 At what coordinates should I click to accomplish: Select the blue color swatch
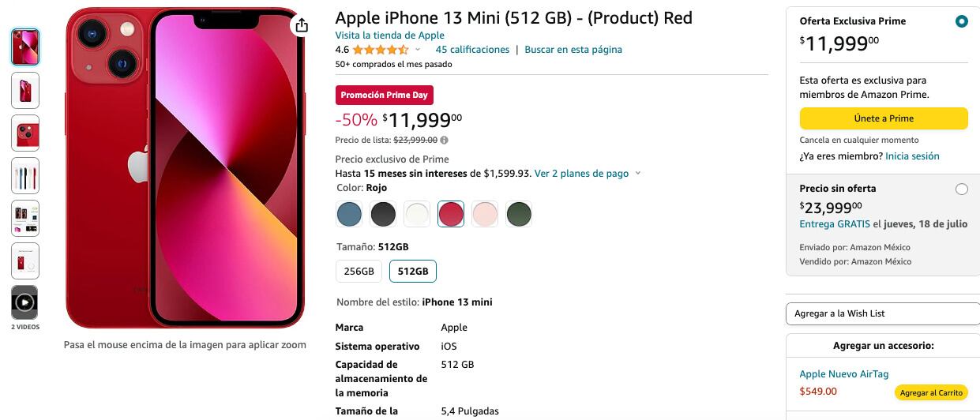click(x=349, y=214)
